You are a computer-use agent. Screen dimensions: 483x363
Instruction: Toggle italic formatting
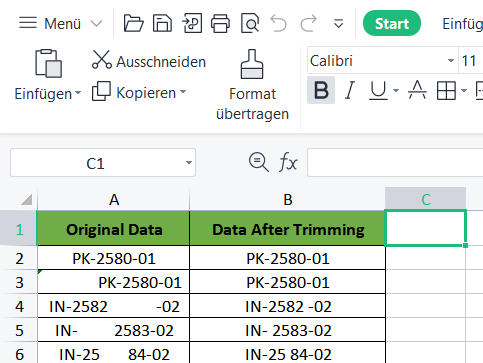[x=350, y=90]
